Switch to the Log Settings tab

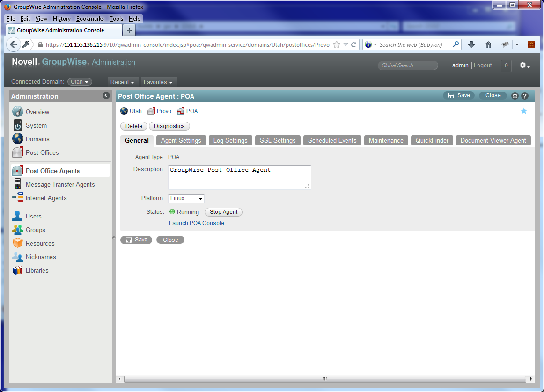230,140
